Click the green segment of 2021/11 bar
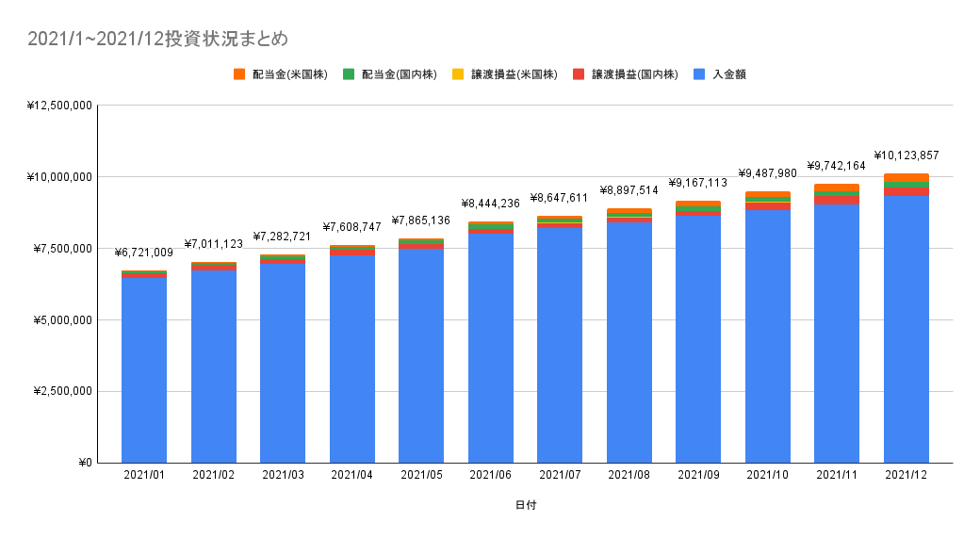The width and height of the screenshot is (980, 539). tap(837, 194)
